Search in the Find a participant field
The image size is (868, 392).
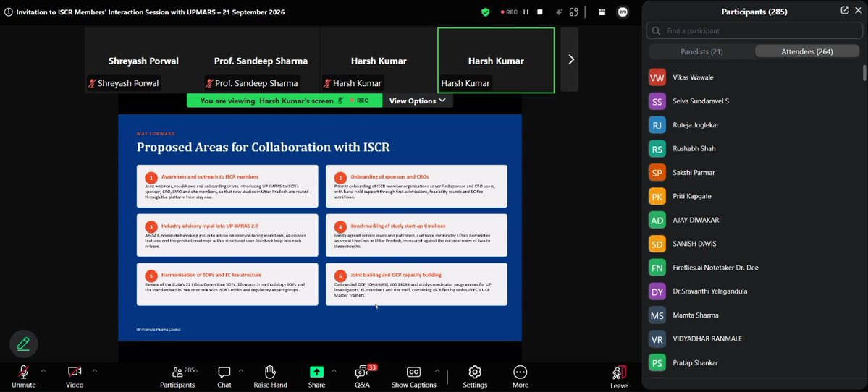coord(754,31)
